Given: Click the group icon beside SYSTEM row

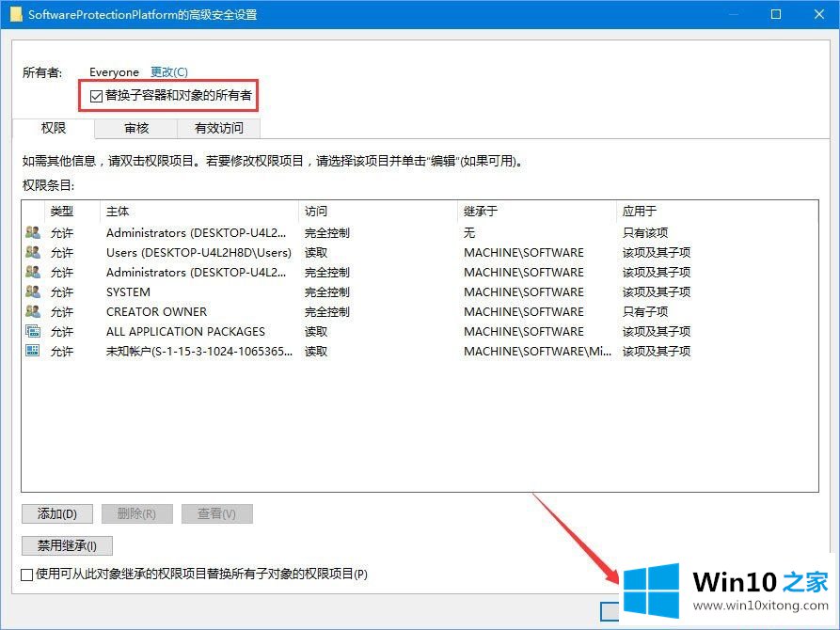Looking at the screenshot, I should [x=33, y=291].
